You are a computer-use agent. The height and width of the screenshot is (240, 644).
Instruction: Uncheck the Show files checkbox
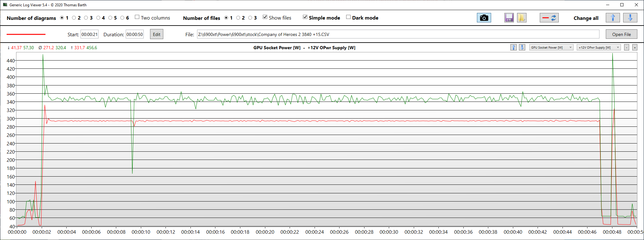(265, 17)
